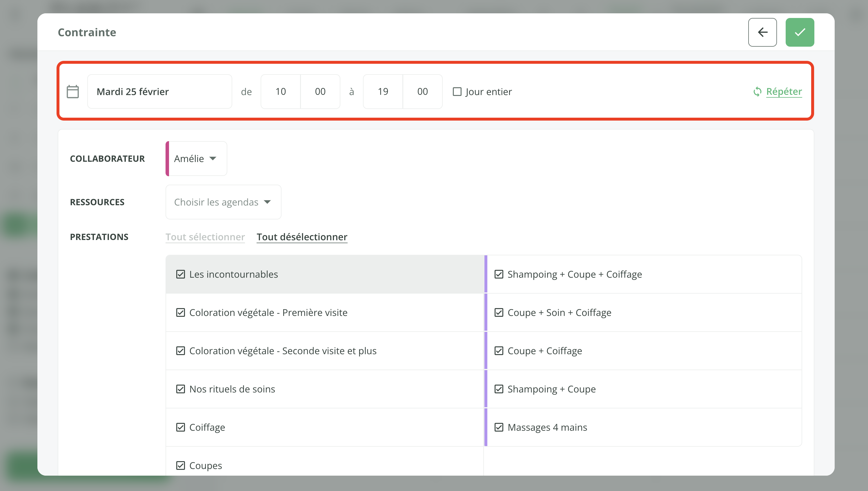
Task: Uncheck Shampoing + Coupe + Coiffage
Action: tap(499, 274)
